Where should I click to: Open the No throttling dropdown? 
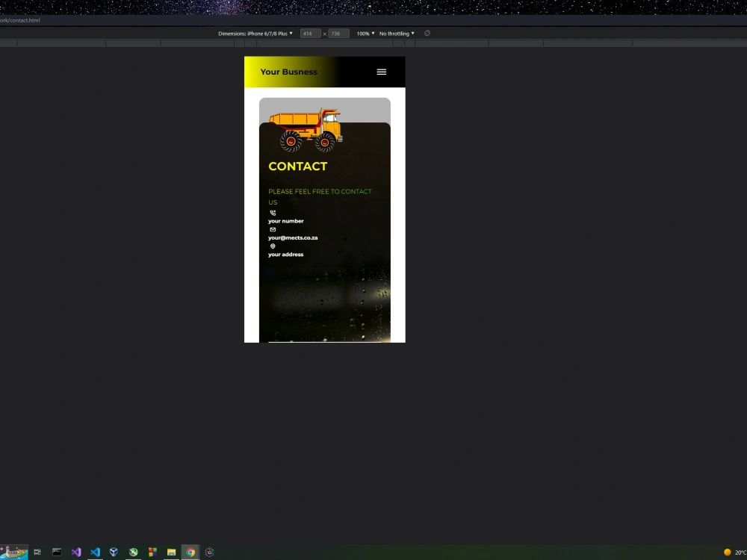[397, 34]
